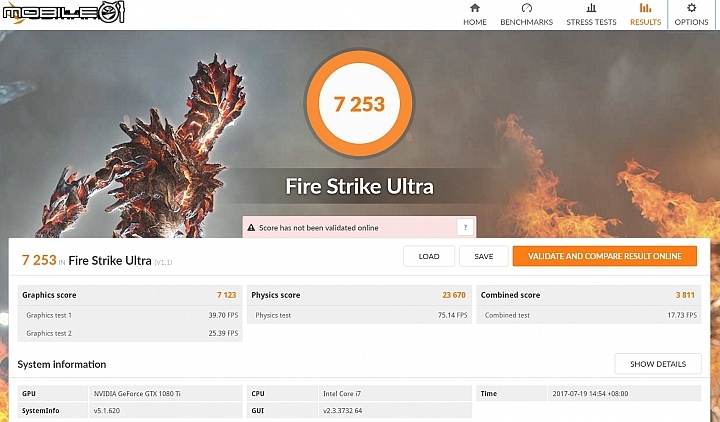The width and height of the screenshot is (720, 422).
Task: Select the Graphics test 1 row
Action: click(130, 315)
